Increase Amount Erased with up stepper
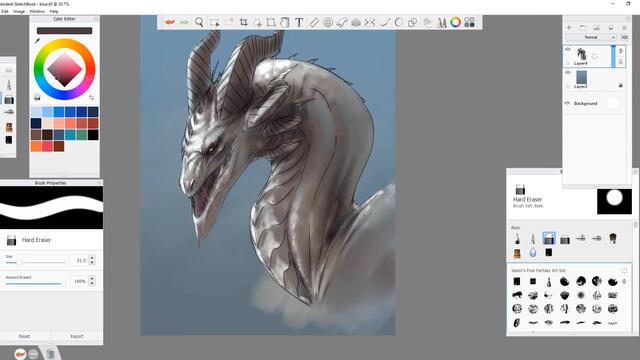The width and height of the screenshot is (640, 360). point(92,278)
